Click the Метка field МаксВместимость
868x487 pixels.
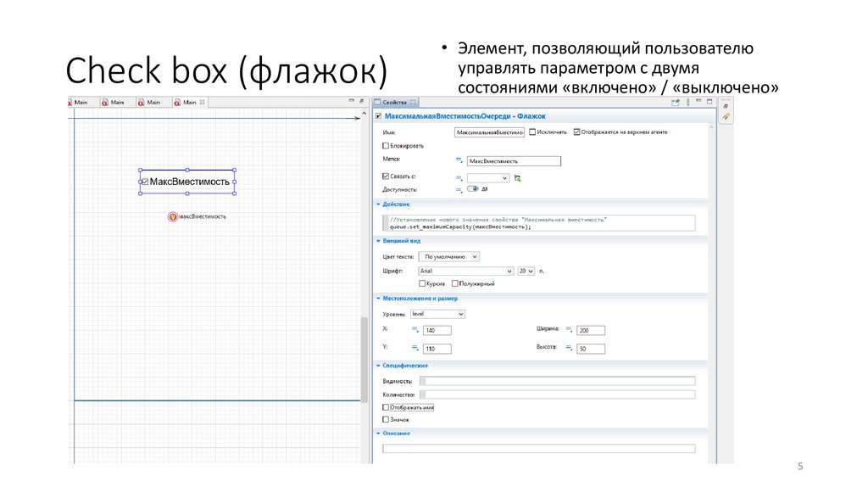tap(514, 161)
